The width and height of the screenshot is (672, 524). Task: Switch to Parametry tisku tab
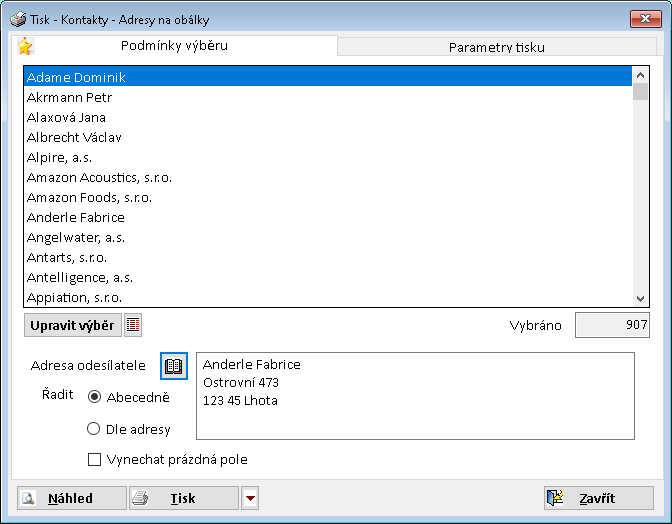497,47
